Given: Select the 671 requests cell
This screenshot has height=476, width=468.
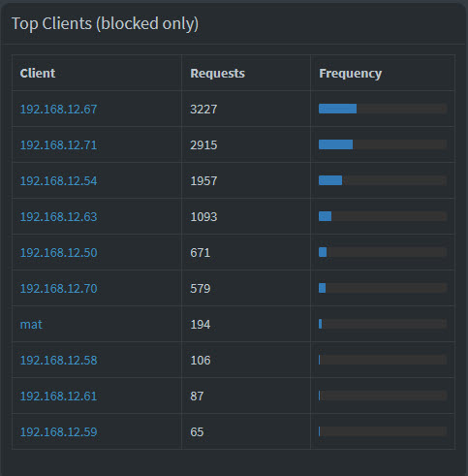Looking at the screenshot, I should click(201, 253).
